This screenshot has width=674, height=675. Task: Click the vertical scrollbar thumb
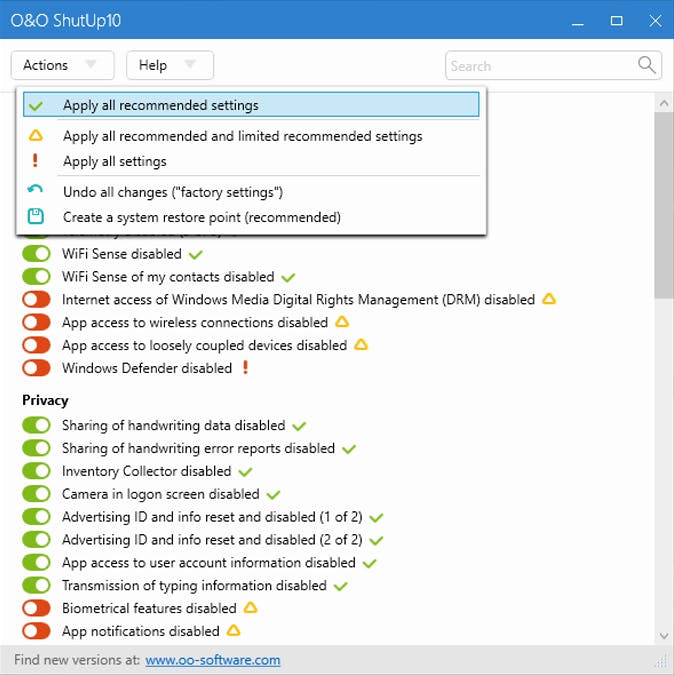pyautogui.click(x=664, y=205)
